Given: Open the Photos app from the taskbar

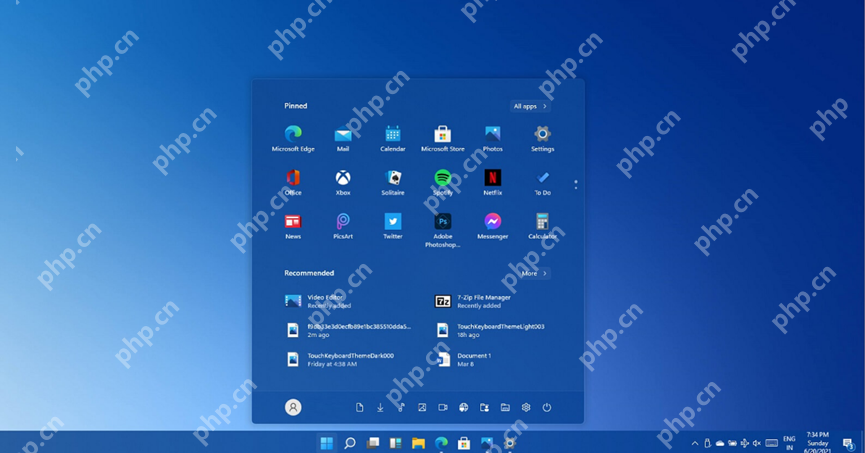Looking at the screenshot, I should (487, 443).
